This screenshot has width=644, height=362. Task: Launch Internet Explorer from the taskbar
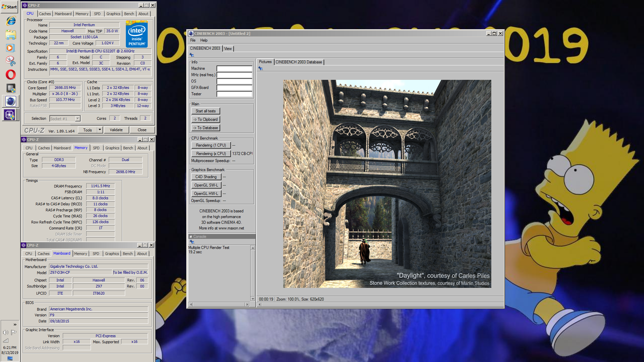[x=10, y=21]
